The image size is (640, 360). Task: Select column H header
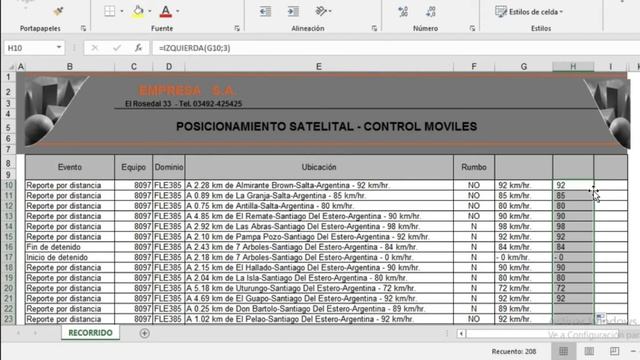pyautogui.click(x=573, y=67)
